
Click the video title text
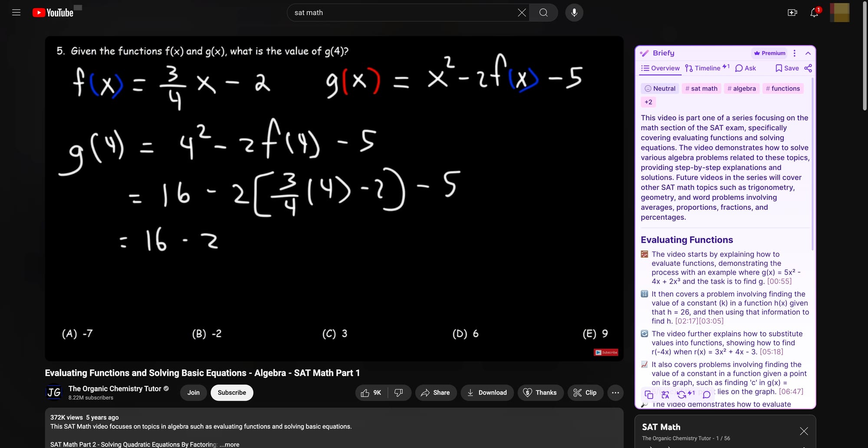[x=202, y=373]
